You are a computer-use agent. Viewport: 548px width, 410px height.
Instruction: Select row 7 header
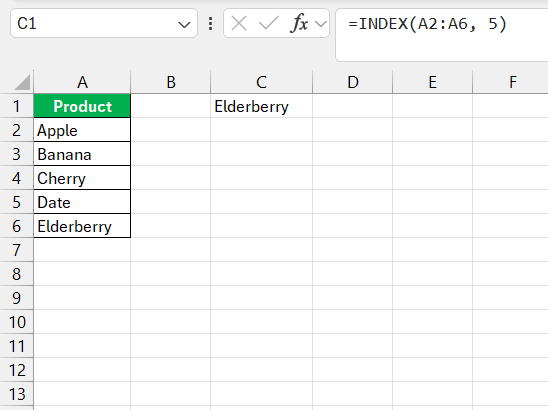(16, 250)
